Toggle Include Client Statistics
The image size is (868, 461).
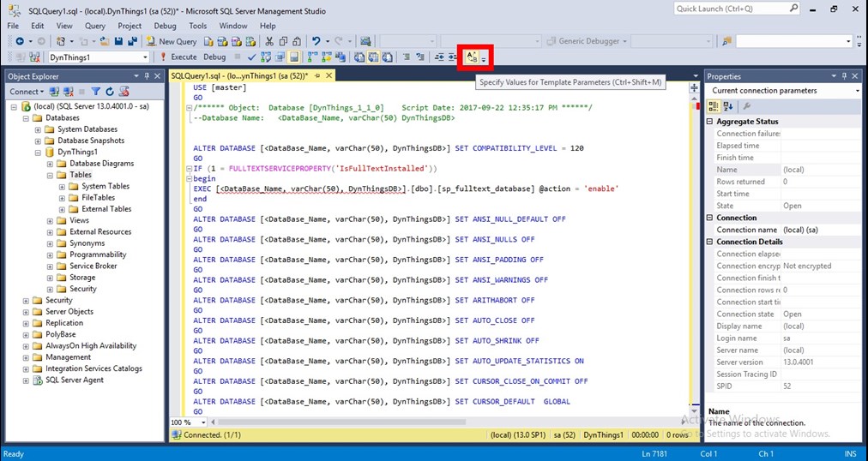point(340,57)
